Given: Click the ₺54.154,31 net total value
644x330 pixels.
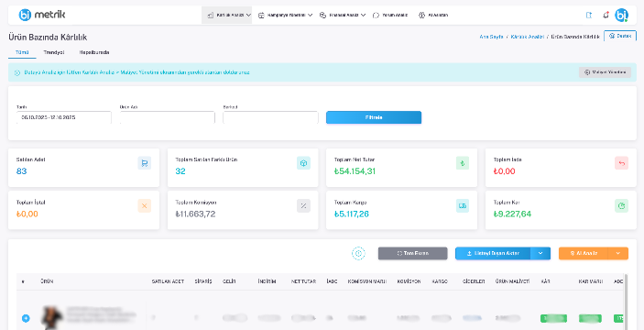Looking at the screenshot, I should tap(355, 171).
